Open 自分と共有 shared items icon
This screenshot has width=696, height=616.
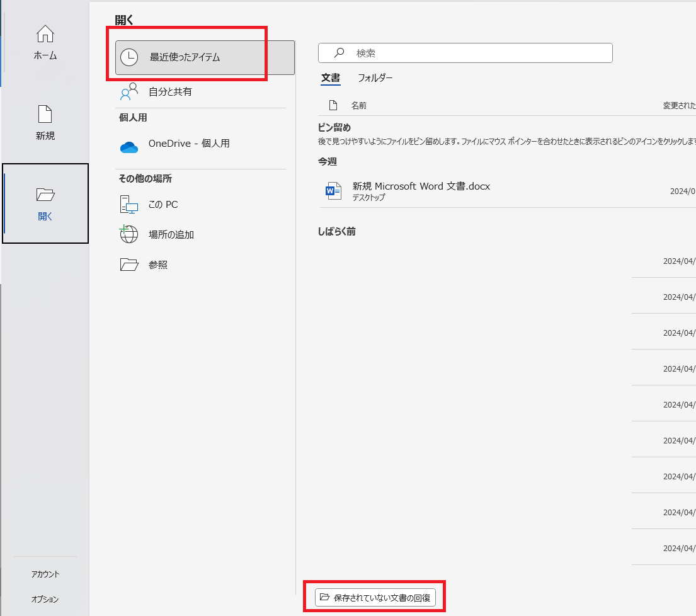[x=128, y=90]
